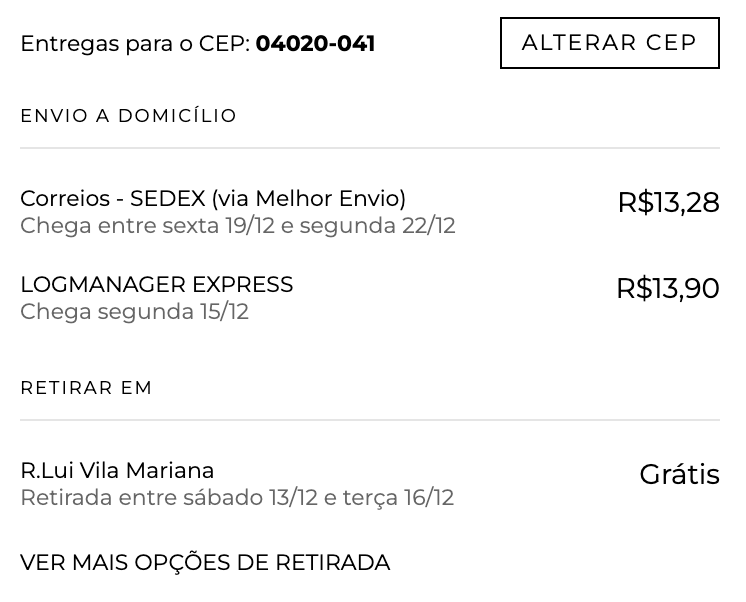Select R.Lui Vila Mariana pickup location

(x=117, y=471)
